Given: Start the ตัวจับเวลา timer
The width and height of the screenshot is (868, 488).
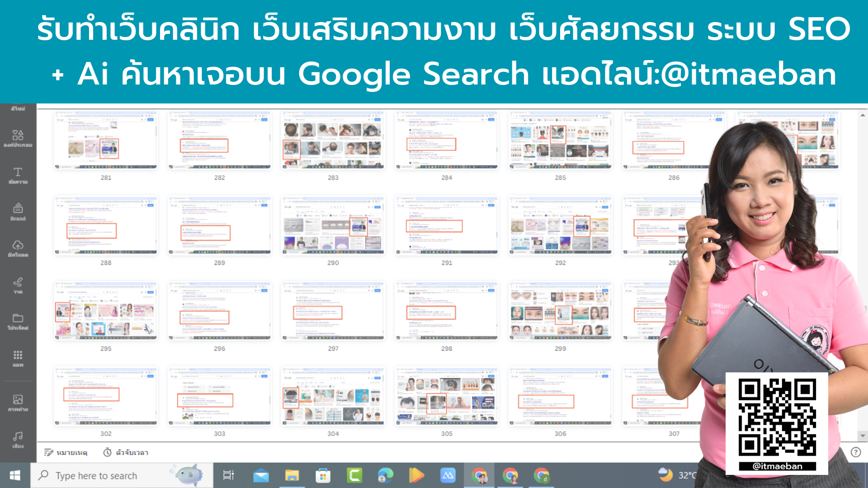Looking at the screenshot, I should 125,452.
